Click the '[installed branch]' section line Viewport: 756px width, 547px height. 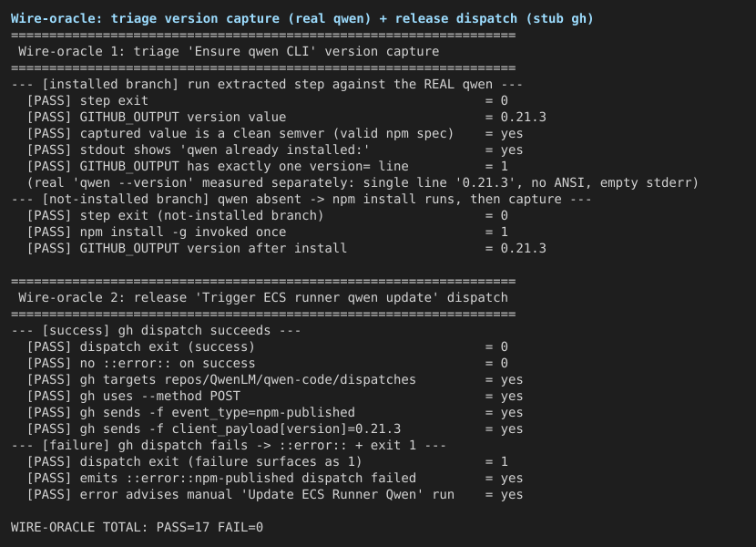[267, 85]
